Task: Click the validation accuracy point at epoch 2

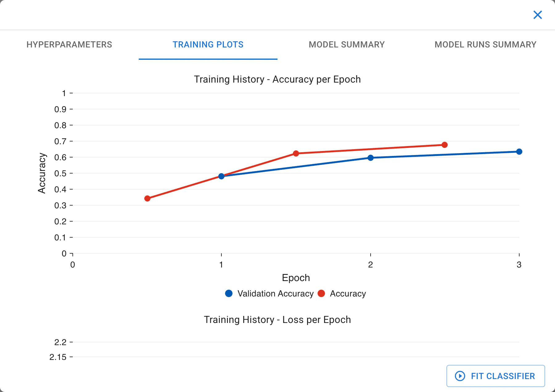Action: 371,158
